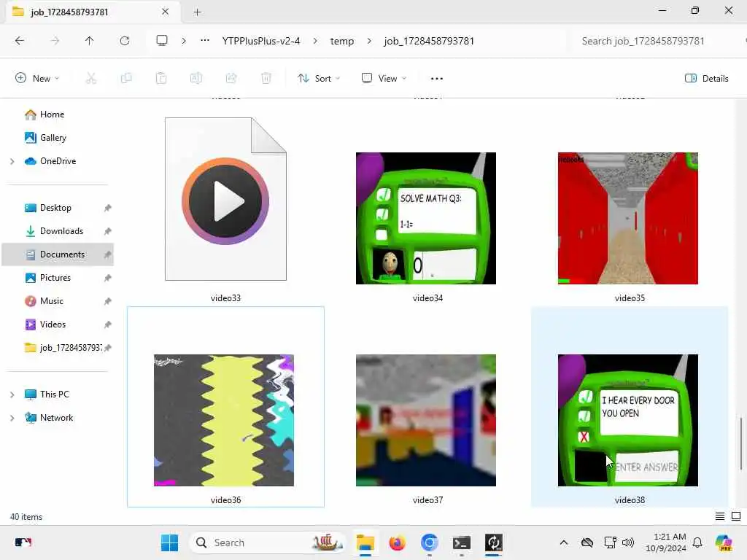The width and height of the screenshot is (747, 560).
Task: Select the video33 media file icon
Action: pyautogui.click(x=226, y=199)
